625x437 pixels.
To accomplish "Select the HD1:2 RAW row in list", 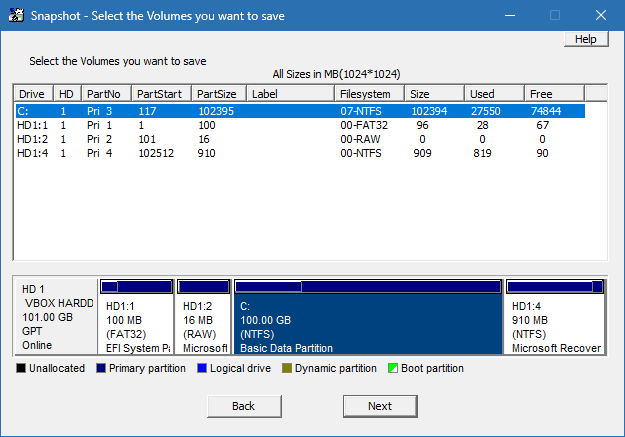I will [x=300, y=139].
